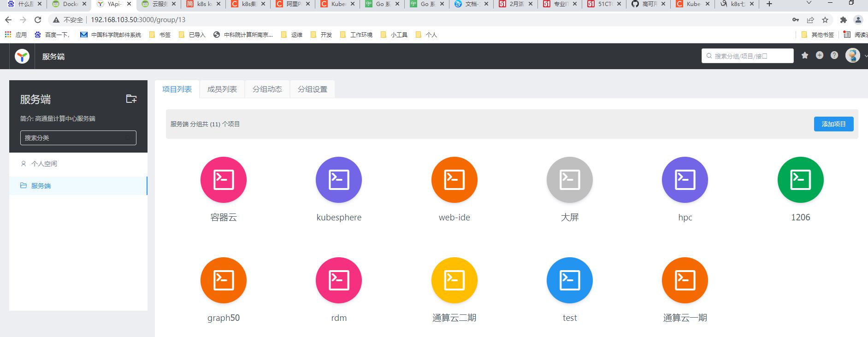Click the 搜索分类 input field
The height and width of the screenshot is (337, 868).
78,138
